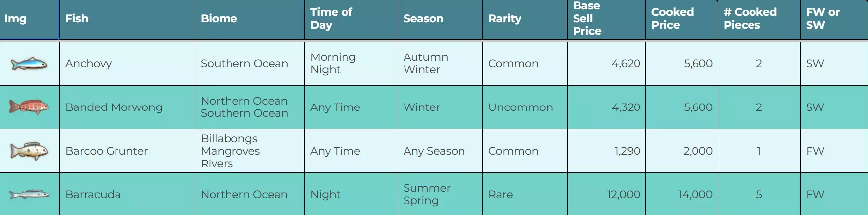Screen dimensions: 868x215
Task: Click the Barracuda fish image
Action: click(x=29, y=194)
